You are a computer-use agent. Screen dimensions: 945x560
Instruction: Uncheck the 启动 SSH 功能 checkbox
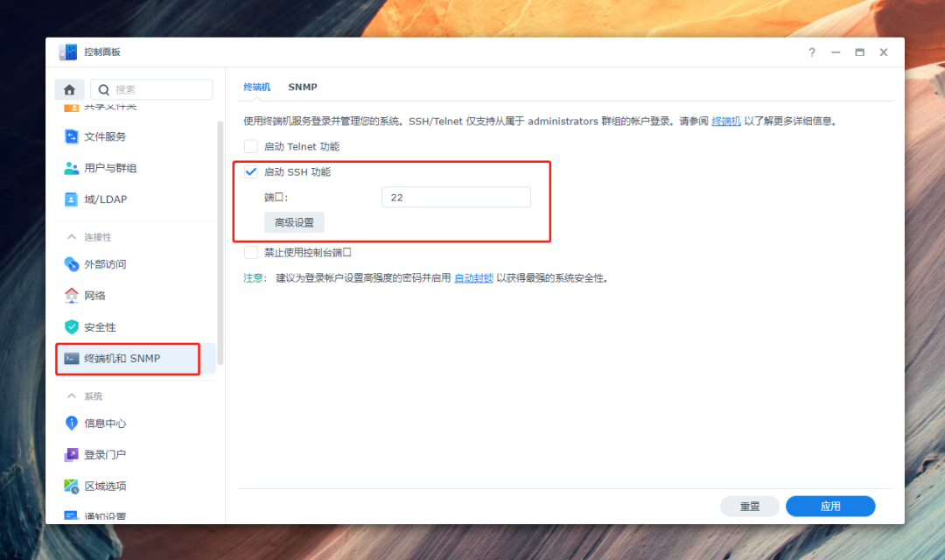[x=251, y=171]
